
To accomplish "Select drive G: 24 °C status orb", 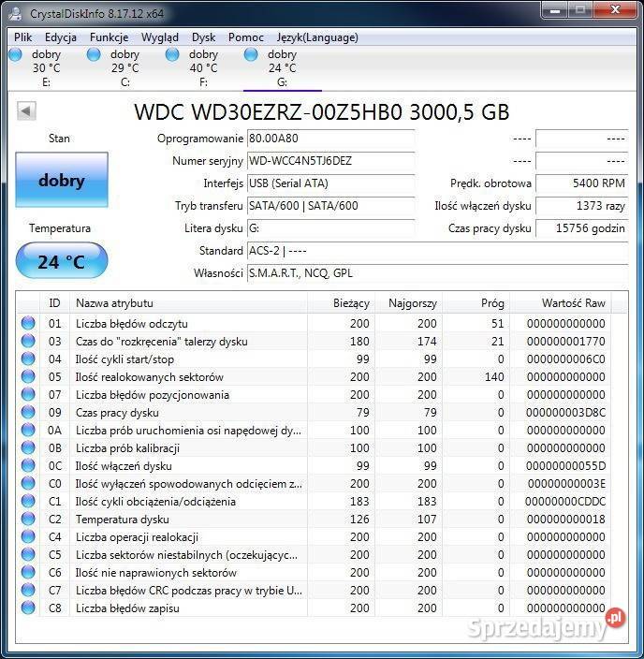I will click(x=251, y=55).
